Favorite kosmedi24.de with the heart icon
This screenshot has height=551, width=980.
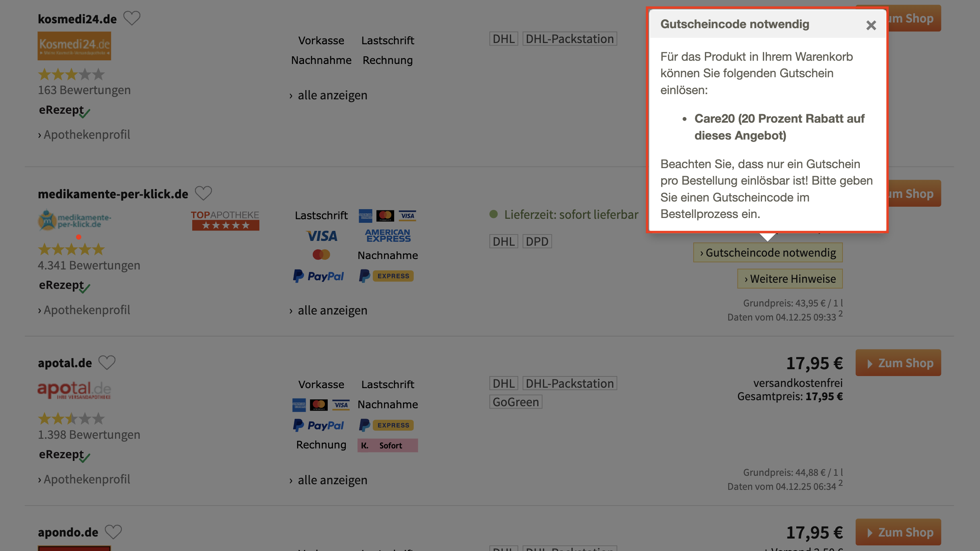[131, 18]
